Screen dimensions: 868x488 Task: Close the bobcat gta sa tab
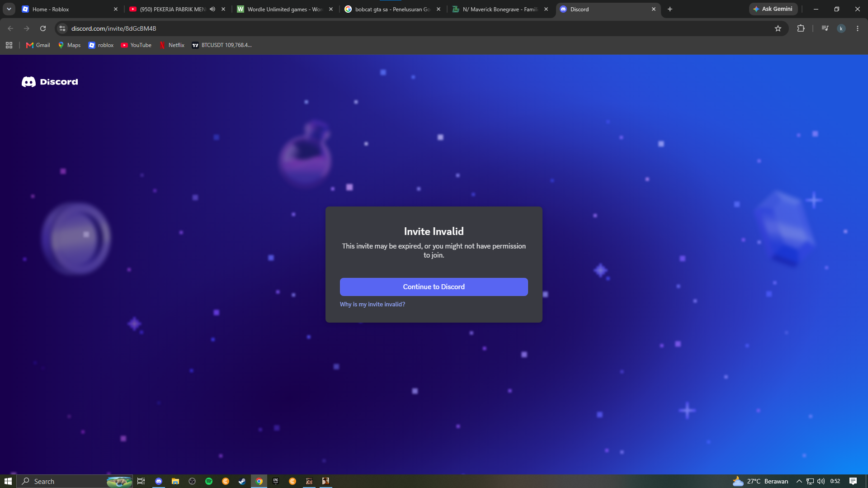[439, 9]
